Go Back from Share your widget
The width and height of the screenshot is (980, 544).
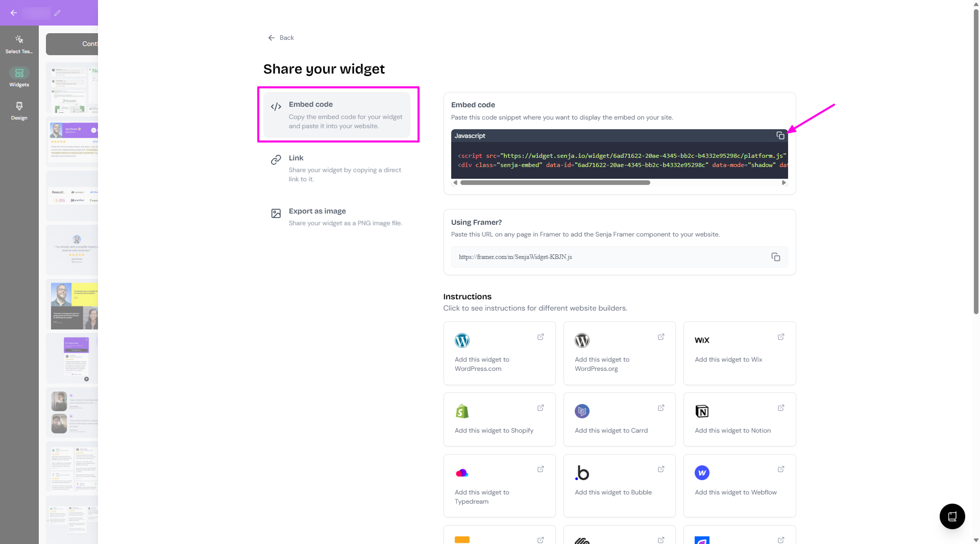coord(281,38)
